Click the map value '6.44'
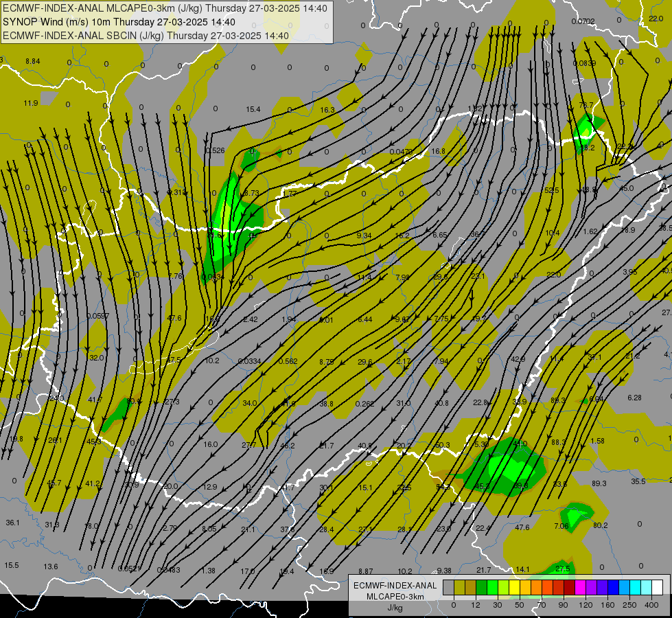The height and width of the screenshot is (618, 672). click(x=364, y=319)
